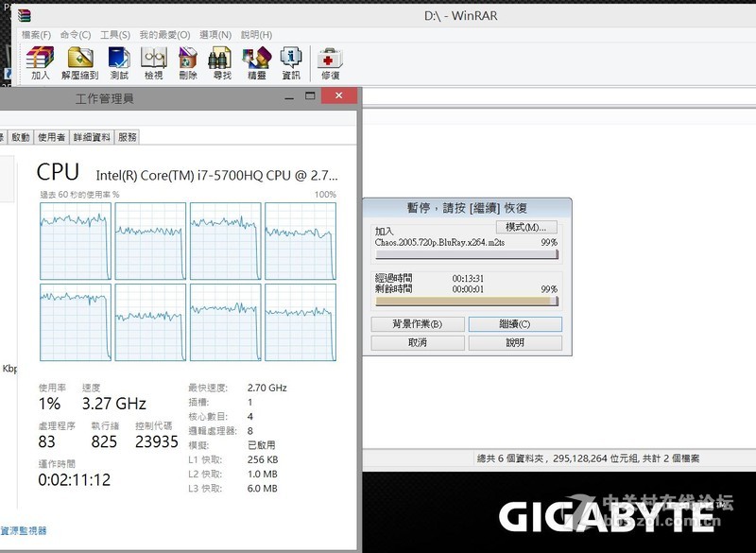Screen dimensions: 756x553
Task: Open the Tools (工具) menu
Action: [x=115, y=35]
